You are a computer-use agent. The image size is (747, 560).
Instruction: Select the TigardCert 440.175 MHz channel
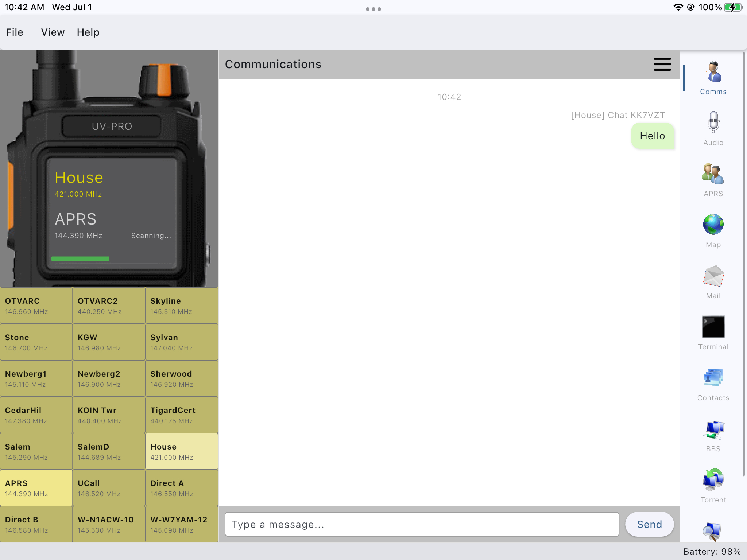click(182, 415)
